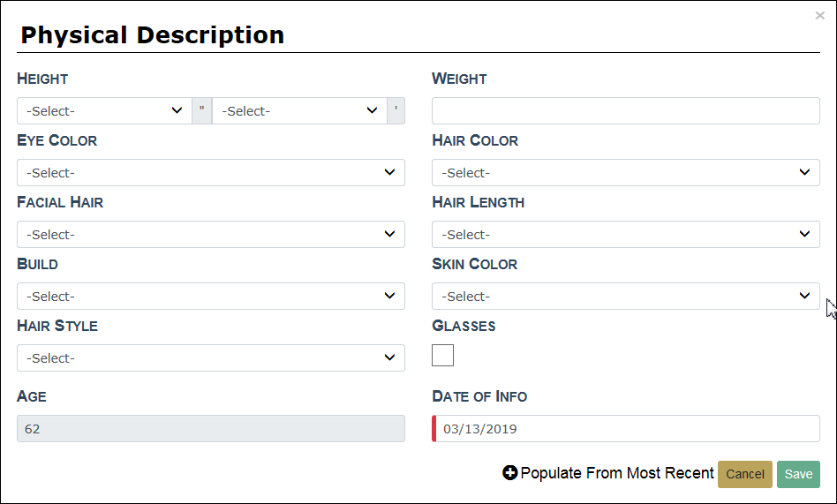Open the Hair Length dropdown
This screenshot has width=837, height=504.
(x=625, y=234)
